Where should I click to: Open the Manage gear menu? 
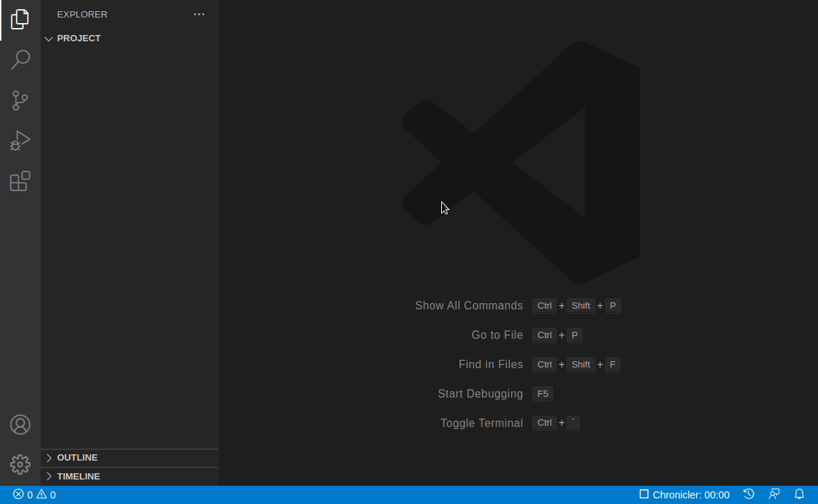click(20, 464)
